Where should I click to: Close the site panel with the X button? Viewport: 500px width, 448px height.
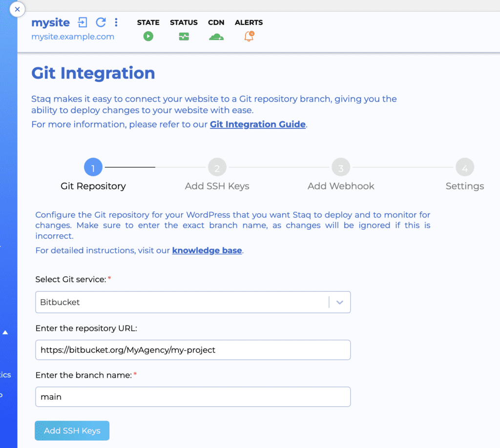click(17, 9)
